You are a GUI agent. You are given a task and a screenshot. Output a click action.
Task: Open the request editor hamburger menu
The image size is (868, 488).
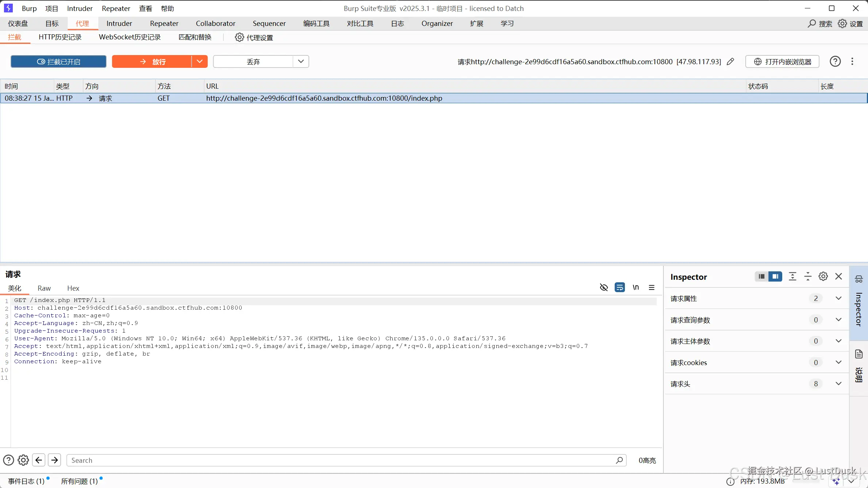point(652,288)
